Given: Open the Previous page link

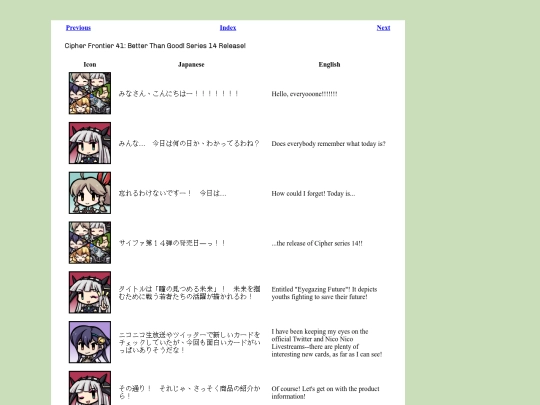Looking at the screenshot, I should coord(78,28).
